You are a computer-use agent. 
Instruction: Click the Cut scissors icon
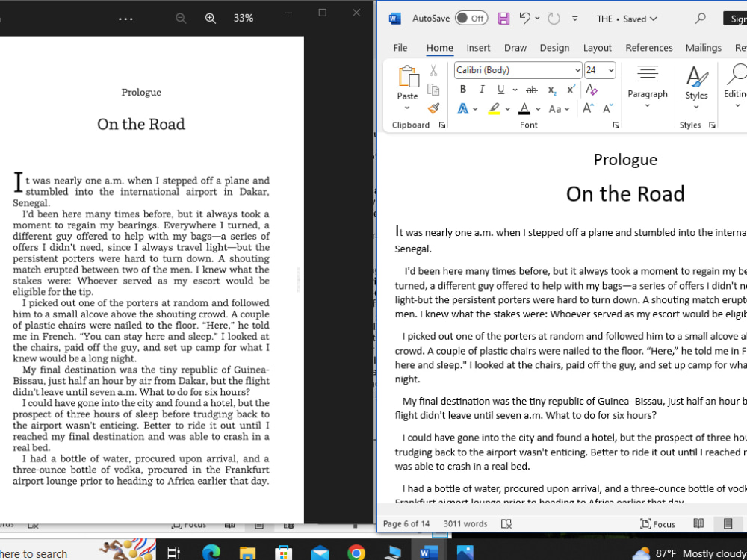(x=433, y=70)
